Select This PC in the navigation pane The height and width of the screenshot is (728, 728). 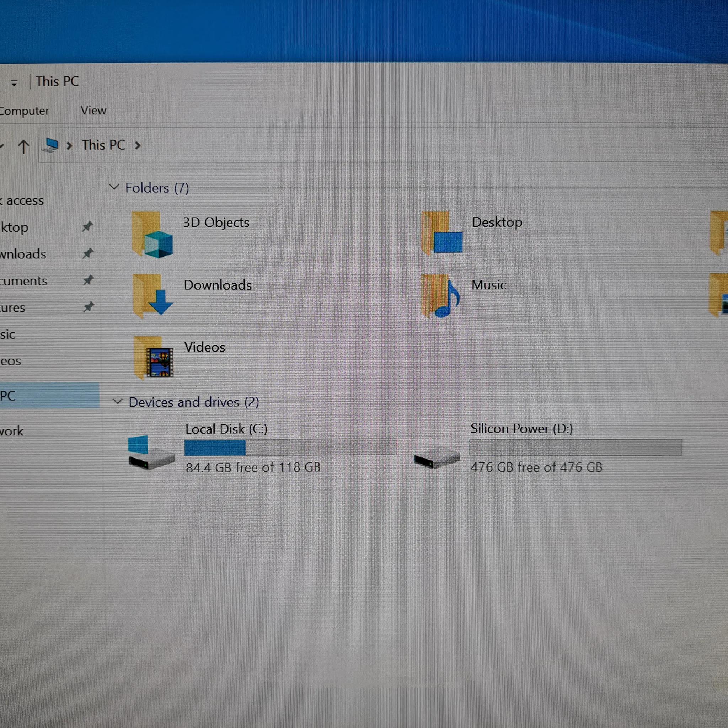pos(49,395)
